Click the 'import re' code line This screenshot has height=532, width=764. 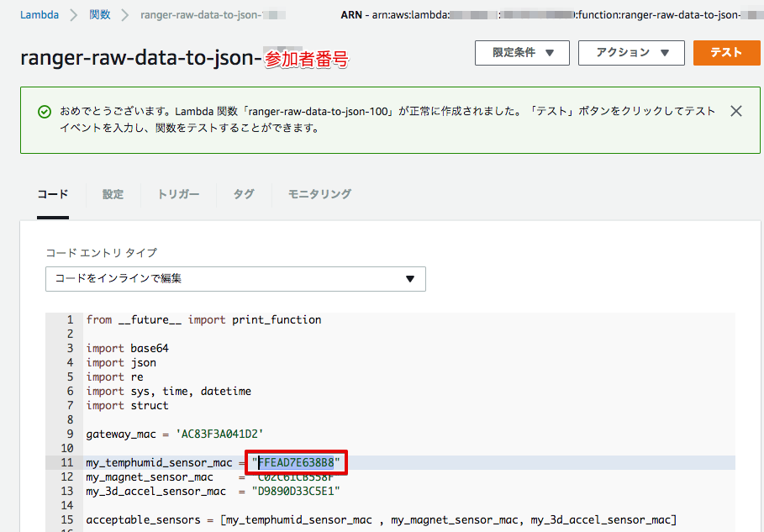point(114,377)
